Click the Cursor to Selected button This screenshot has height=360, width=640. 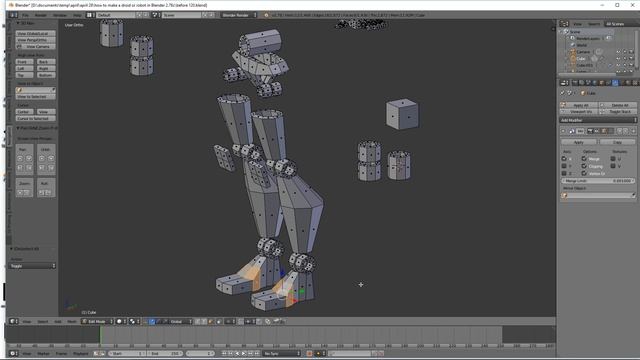(x=36, y=118)
